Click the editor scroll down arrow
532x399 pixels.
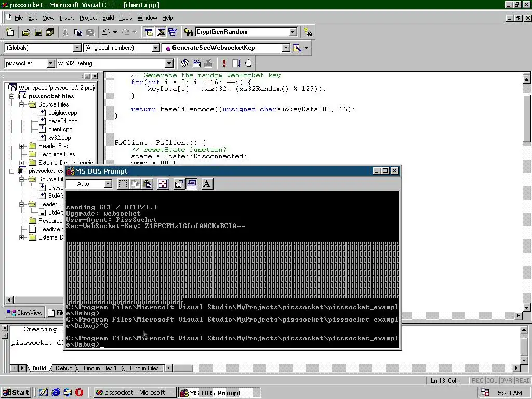click(x=527, y=308)
